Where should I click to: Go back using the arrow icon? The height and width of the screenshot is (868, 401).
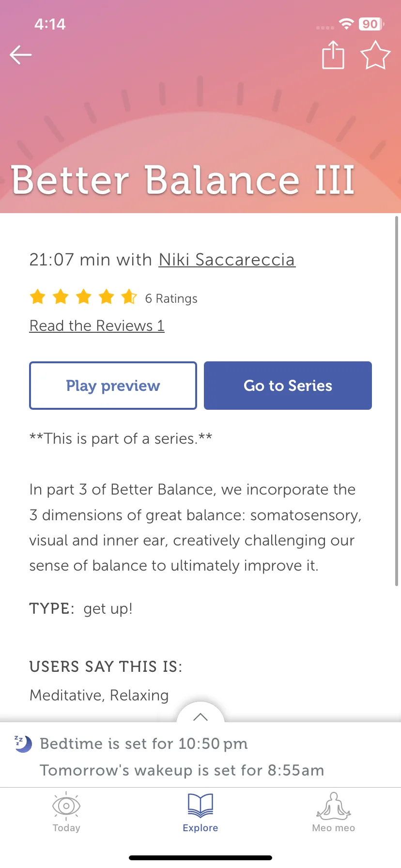point(21,55)
